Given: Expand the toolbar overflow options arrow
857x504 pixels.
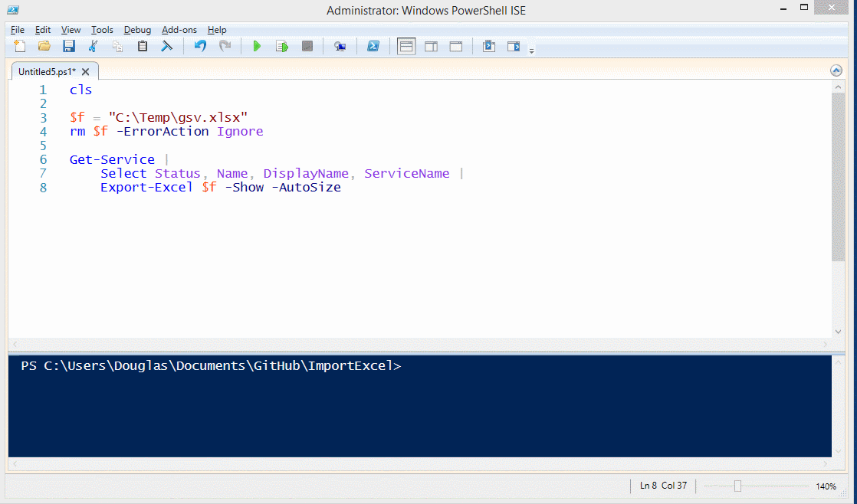Looking at the screenshot, I should [x=531, y=51].
